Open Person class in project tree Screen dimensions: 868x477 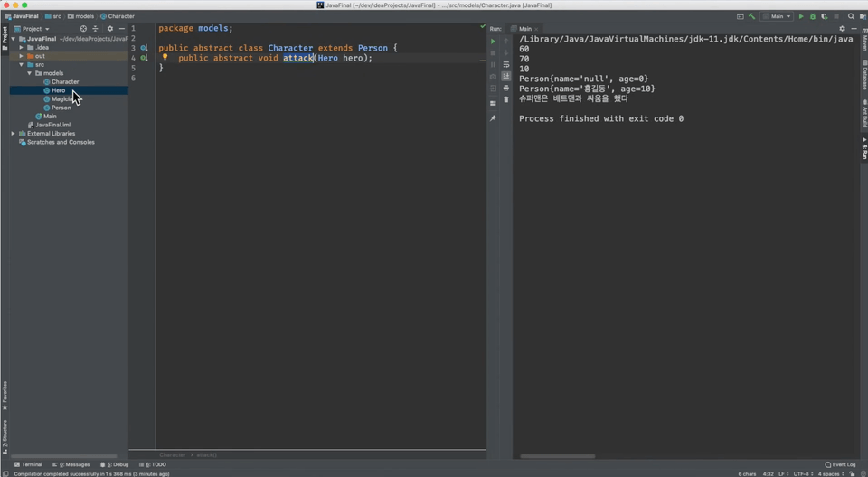pos(61,108)
